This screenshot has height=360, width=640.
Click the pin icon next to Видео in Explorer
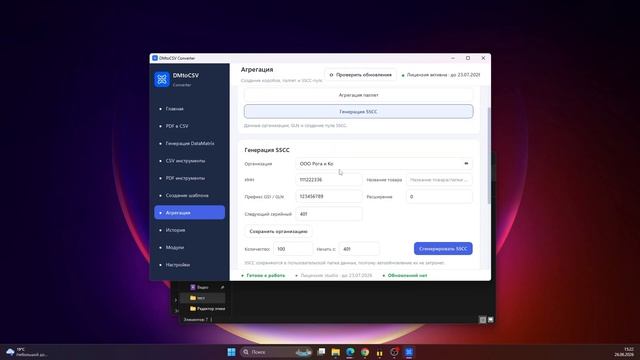pos(222,287)
